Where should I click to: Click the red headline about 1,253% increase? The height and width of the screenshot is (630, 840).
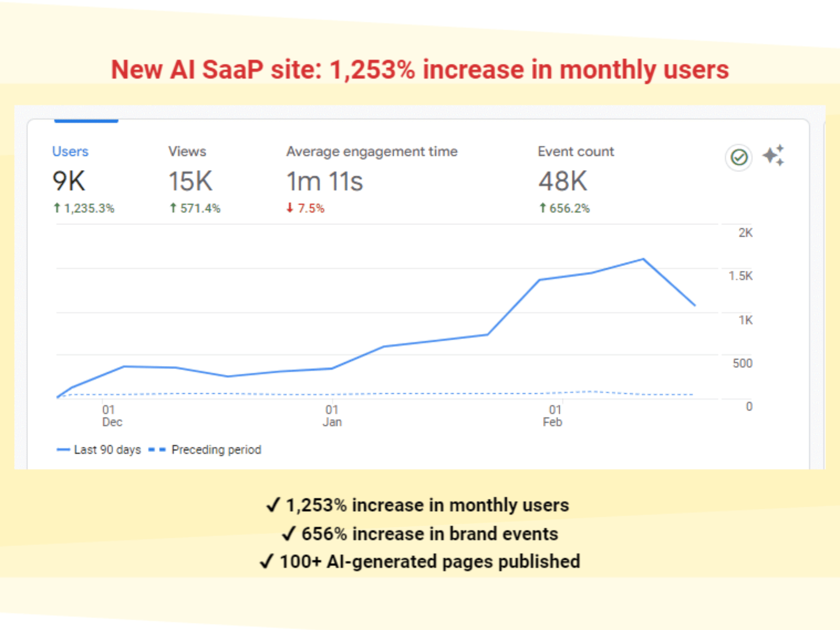pyautogui.click(x=420, y=70)
